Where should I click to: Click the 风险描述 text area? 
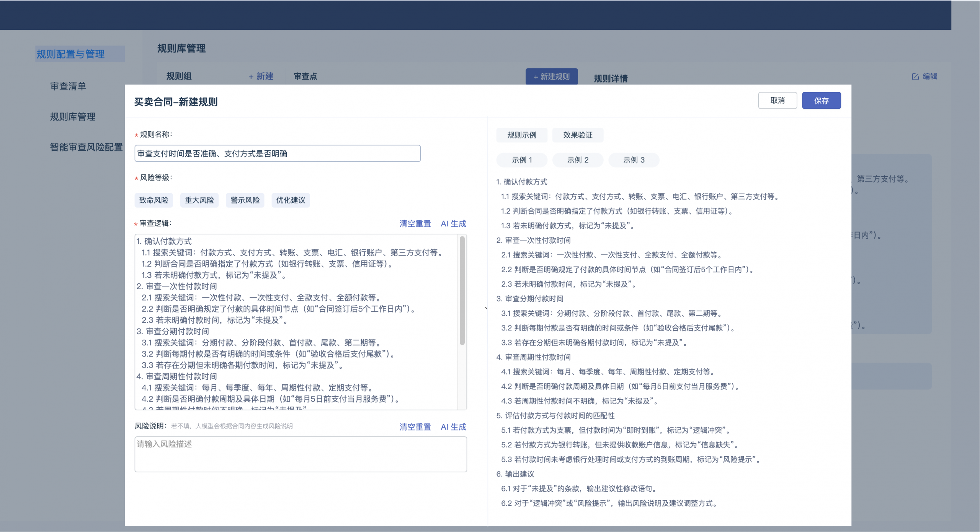click(x=301, y=454)
